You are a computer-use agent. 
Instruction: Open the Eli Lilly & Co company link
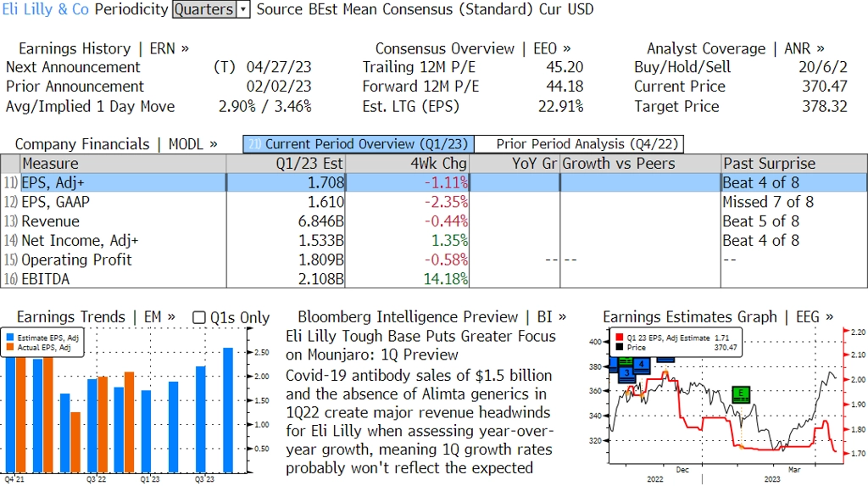tap(46, 9)
